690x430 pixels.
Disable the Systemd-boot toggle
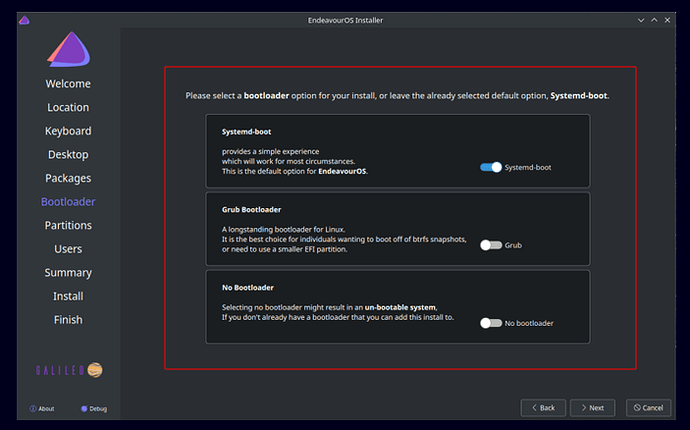pos(490,167)
